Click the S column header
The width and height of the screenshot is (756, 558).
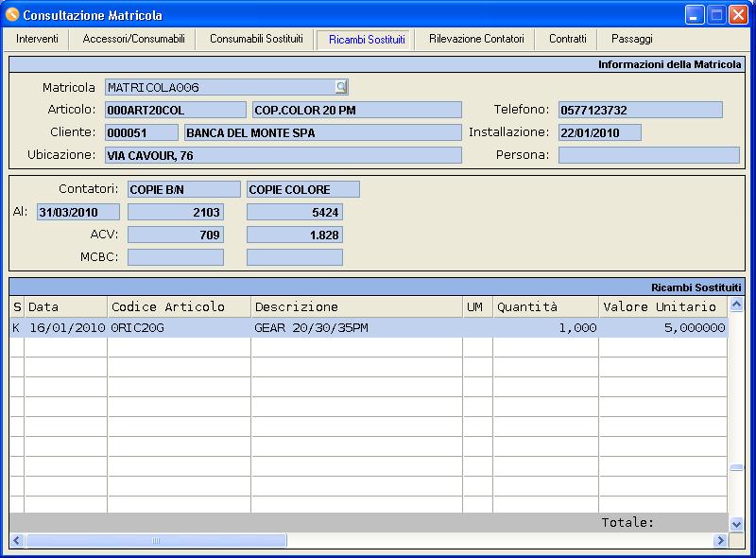pos(17,306)
